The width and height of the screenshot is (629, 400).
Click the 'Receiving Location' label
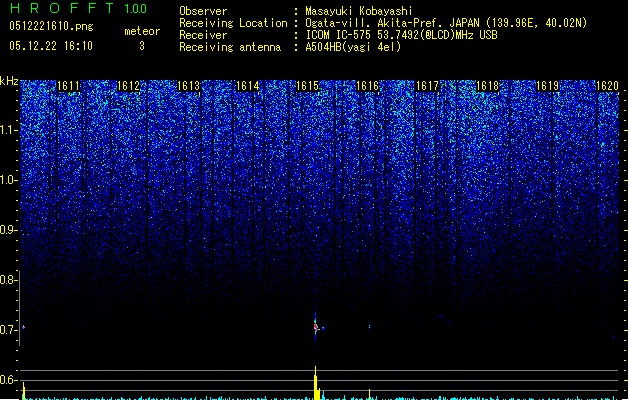[233, 23]
